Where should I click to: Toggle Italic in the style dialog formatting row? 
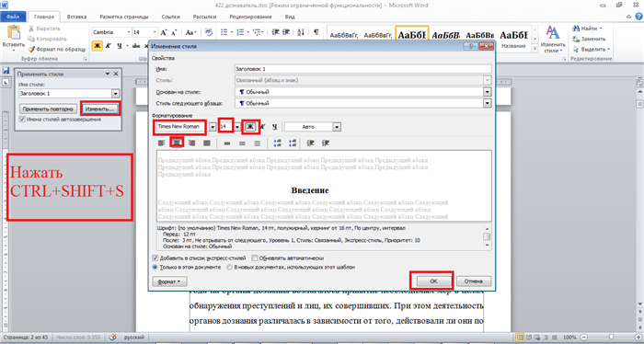point(263,127)
